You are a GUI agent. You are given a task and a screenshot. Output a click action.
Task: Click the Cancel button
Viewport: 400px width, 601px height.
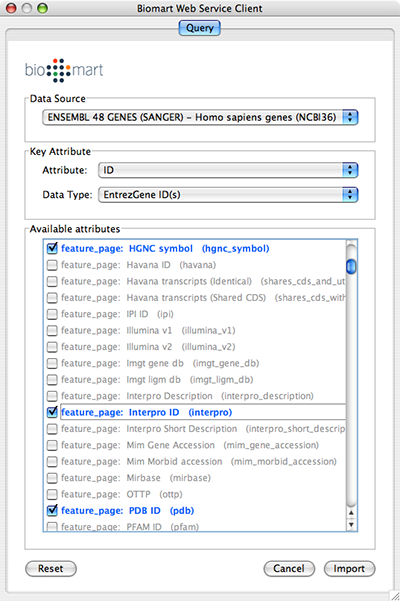289,568
